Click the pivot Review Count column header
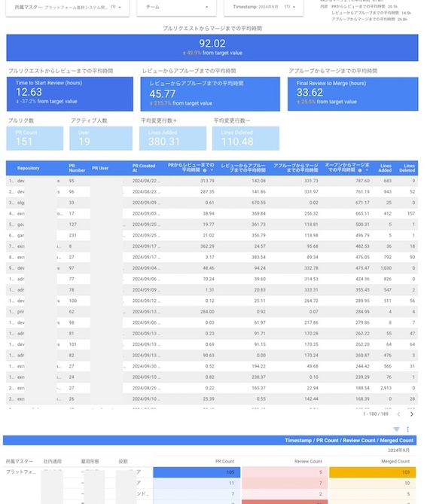The image size is (427, 504). pos(308,461)
